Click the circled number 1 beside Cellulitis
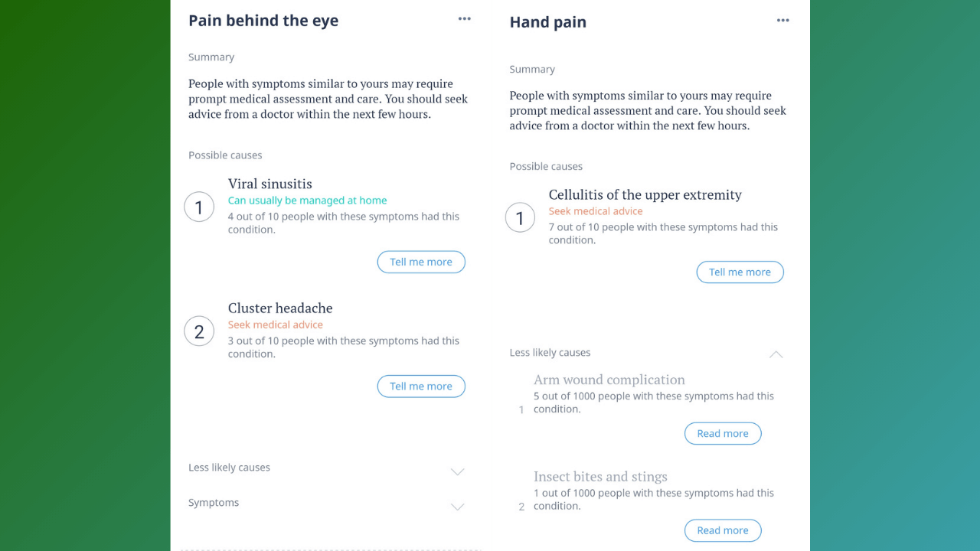This screenshot has height=551, width=980. (x=520, y=217)
